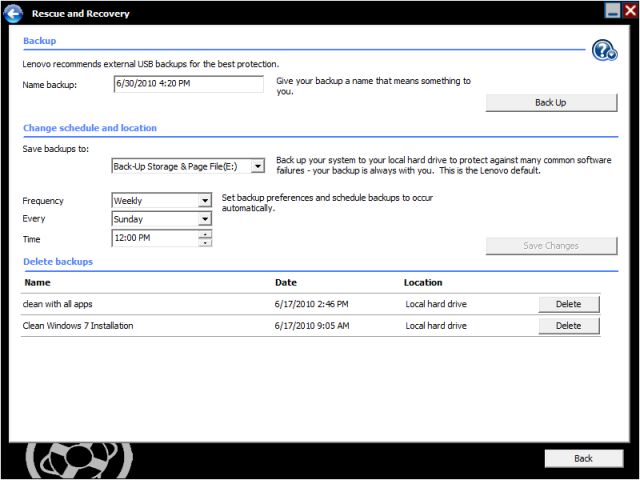Click the 'Delete backups' heading
Viewport: 640px width, 480px height.
(x=58, y=262)
